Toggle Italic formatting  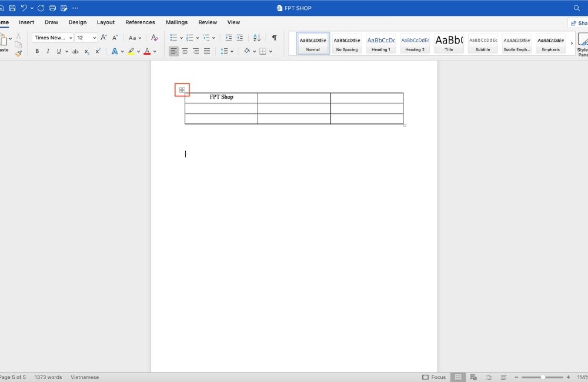(x=48, y=51)
